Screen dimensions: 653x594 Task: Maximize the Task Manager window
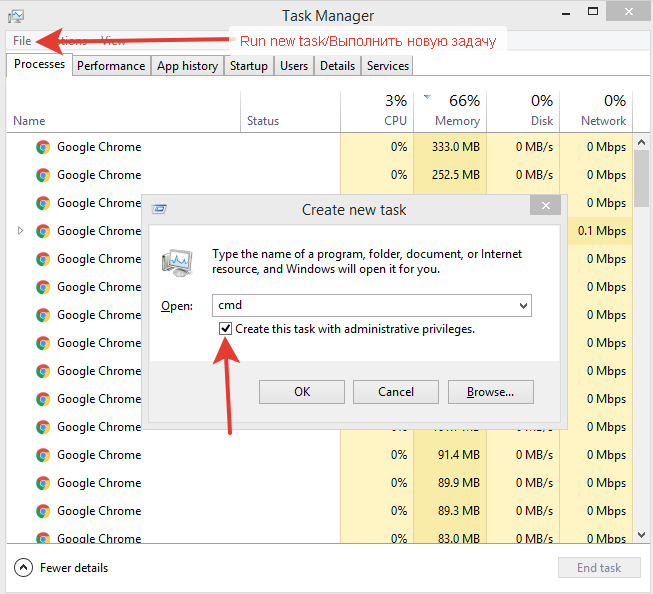tap(593, 12)
